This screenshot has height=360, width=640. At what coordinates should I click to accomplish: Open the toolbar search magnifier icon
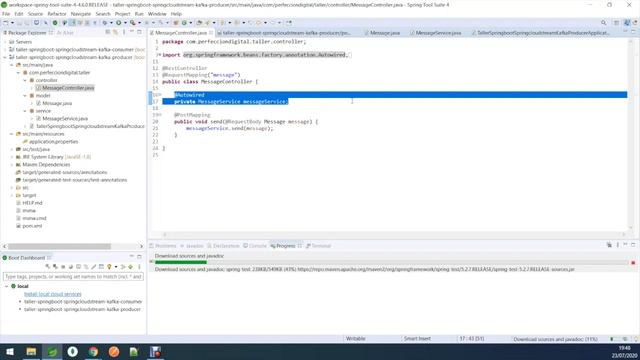click(603, 23)
